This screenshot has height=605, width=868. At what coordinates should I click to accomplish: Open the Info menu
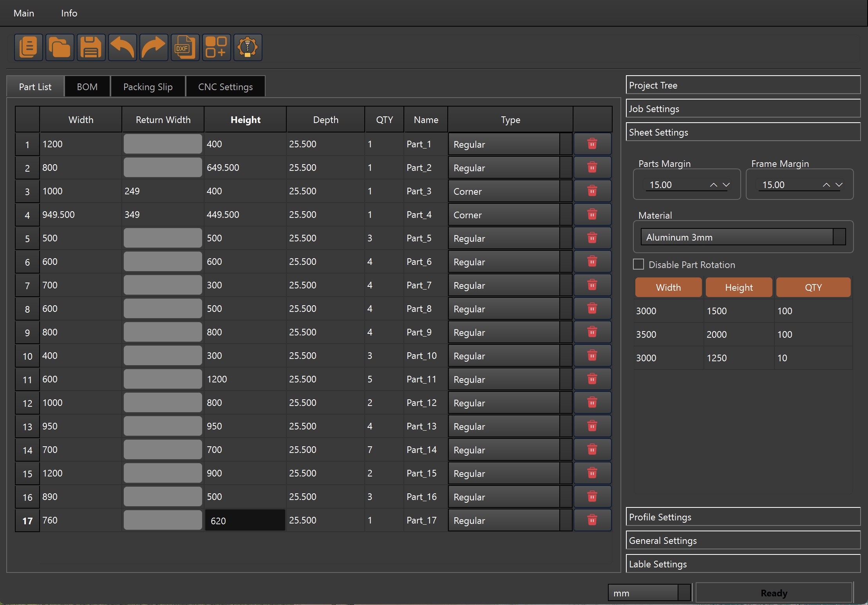pyautogui.click(x=69, y=13)
